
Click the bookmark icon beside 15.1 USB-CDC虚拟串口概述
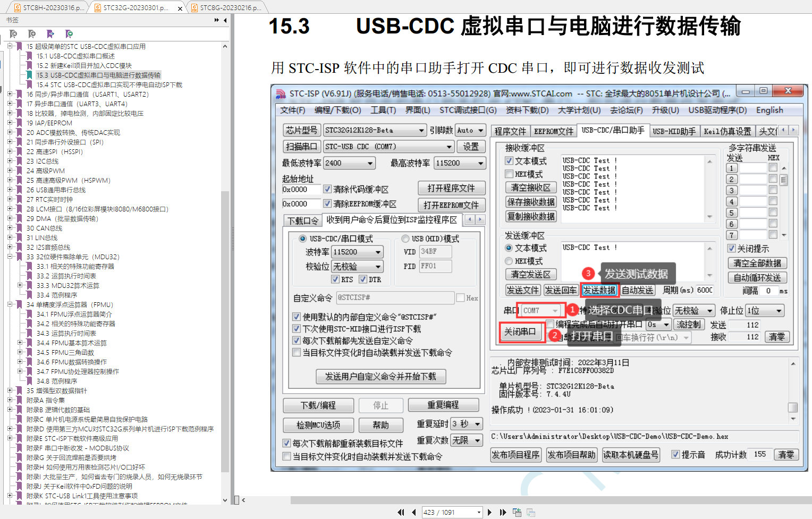coord(29,56)
